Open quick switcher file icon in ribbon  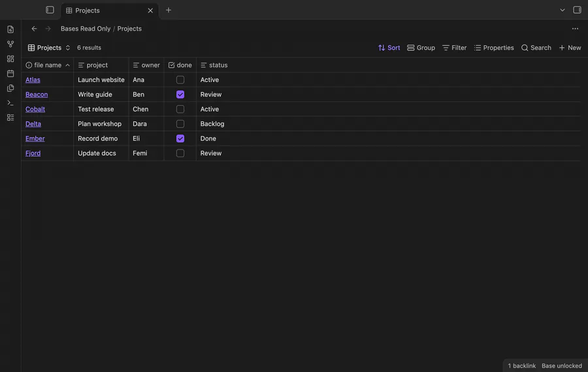click(10, 29)
